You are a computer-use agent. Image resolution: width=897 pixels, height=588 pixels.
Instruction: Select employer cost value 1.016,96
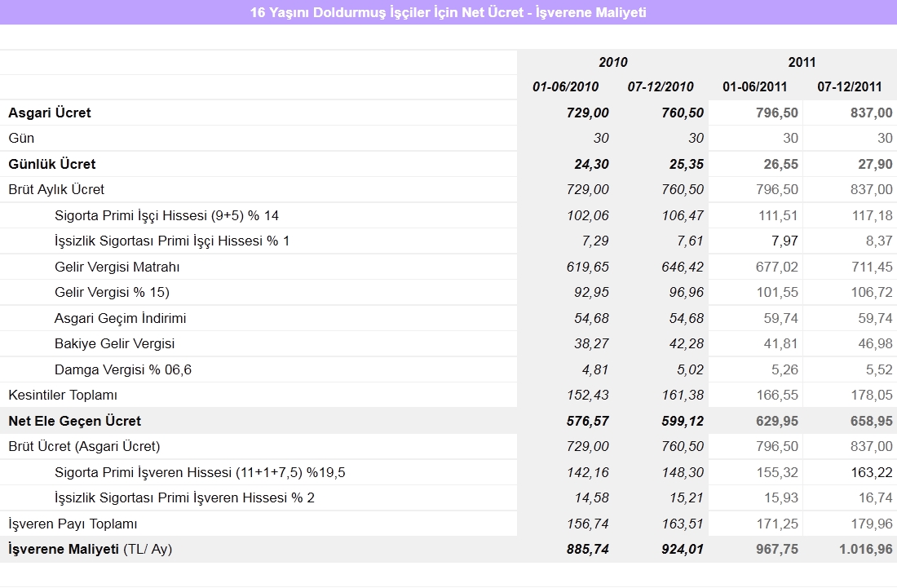tap(865, 549)
